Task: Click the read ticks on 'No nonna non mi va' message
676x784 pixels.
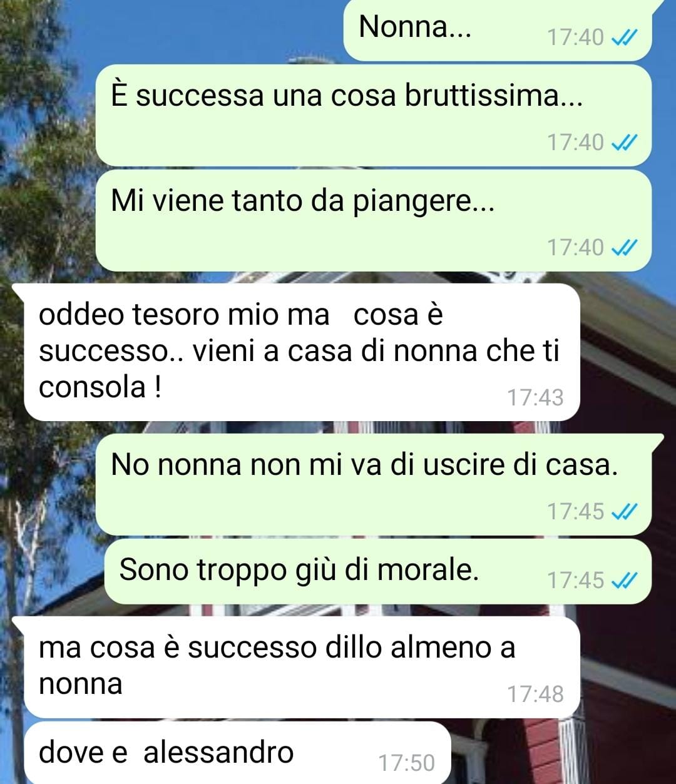Action: pos(623,512)
